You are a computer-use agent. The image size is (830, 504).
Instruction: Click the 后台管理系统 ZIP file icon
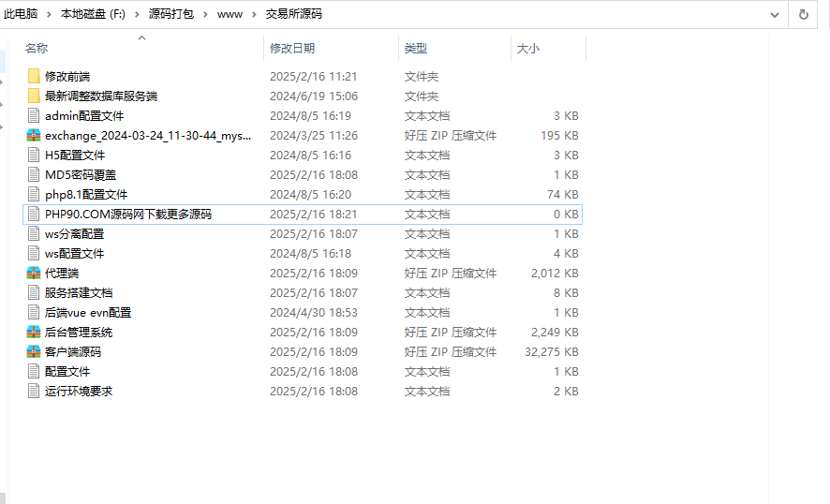coord(34,333)
